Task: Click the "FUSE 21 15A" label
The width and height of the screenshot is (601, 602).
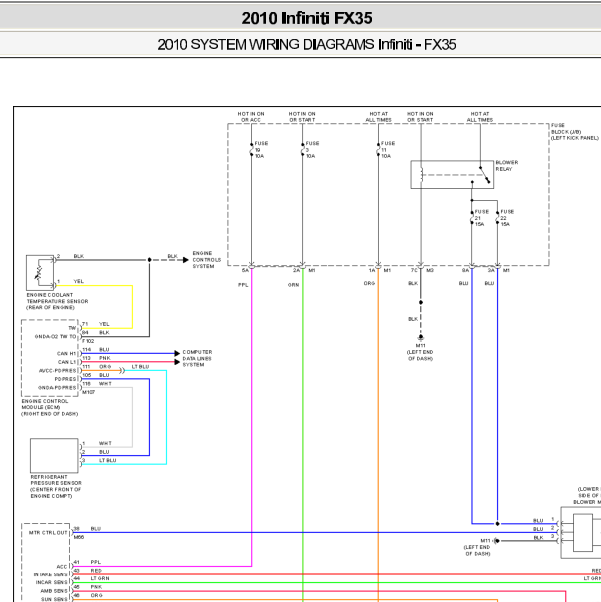Action: 482,218
